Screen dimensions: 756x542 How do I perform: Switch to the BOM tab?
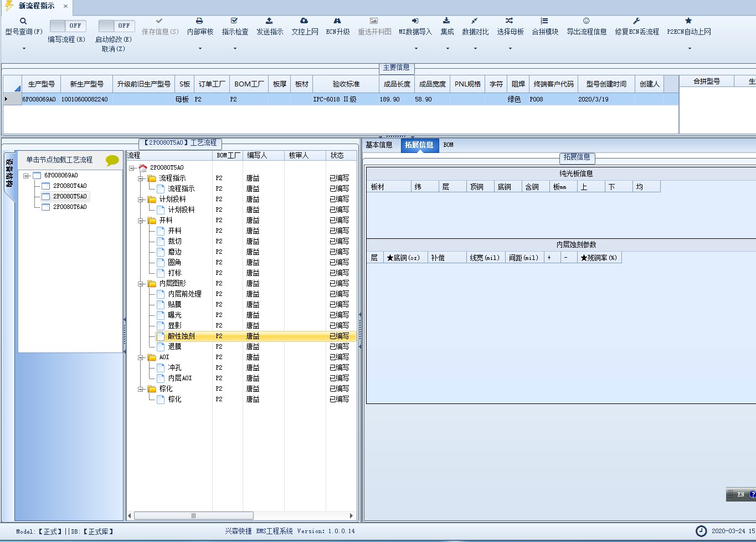[449, 145]
